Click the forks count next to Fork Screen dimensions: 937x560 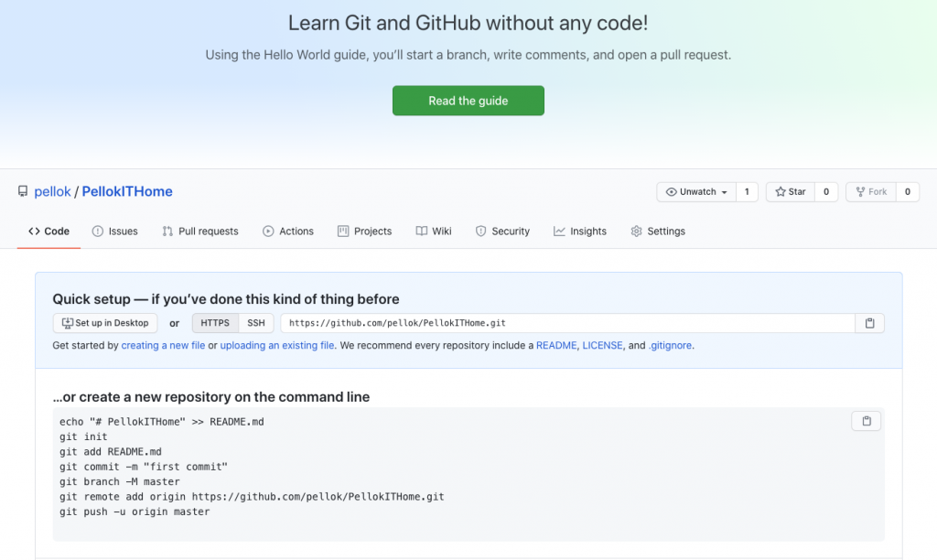click(907, 192)
